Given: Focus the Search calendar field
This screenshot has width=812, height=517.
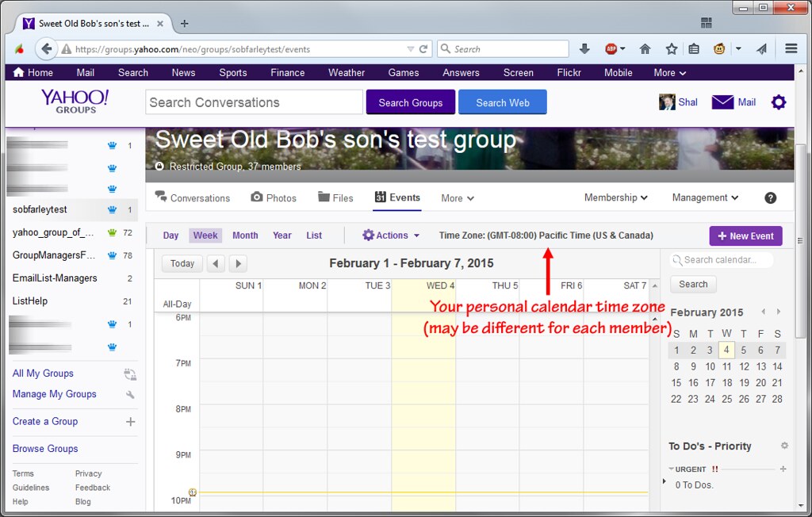Looking at the screenshot, I should [x=721, y=259].
